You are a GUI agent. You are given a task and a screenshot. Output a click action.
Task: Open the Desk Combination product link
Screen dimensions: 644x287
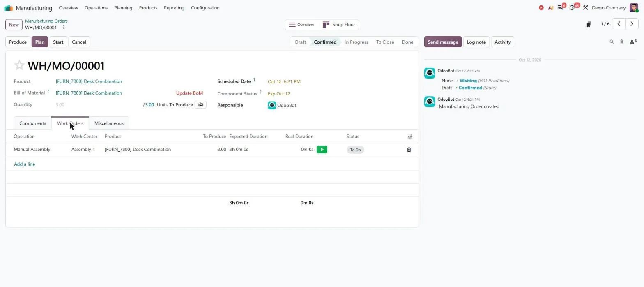(x=89, y=81)
